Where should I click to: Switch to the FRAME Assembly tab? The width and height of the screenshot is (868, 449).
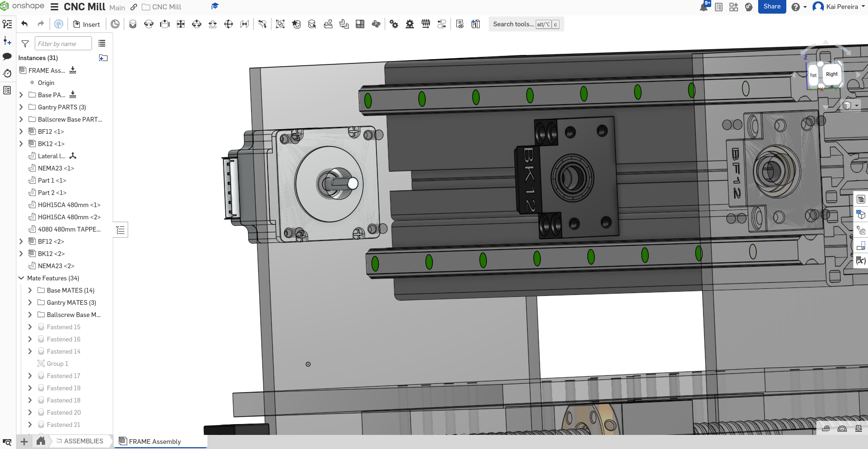click(x=154, y=441)
